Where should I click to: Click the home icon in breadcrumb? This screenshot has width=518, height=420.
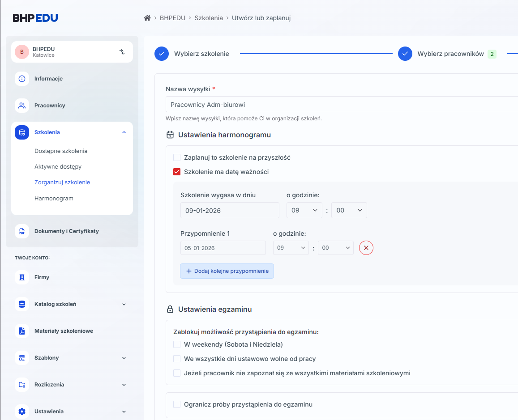pos(147,18)
